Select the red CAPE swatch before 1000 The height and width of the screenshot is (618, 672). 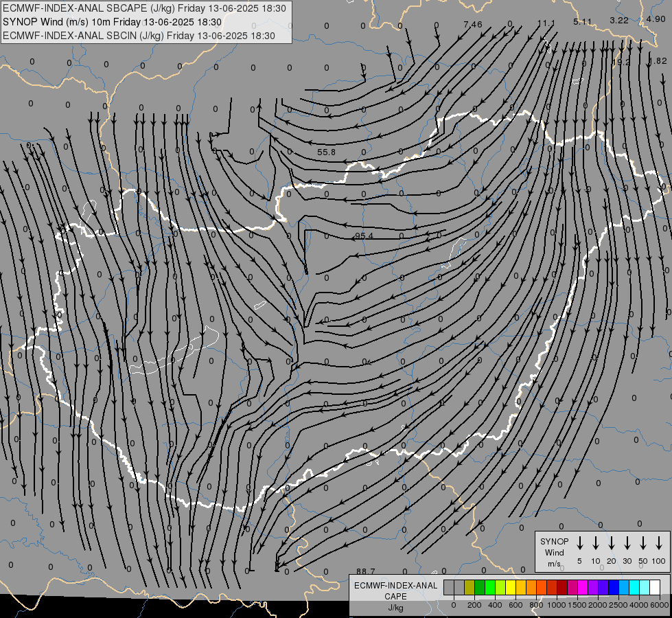(552, 587)
